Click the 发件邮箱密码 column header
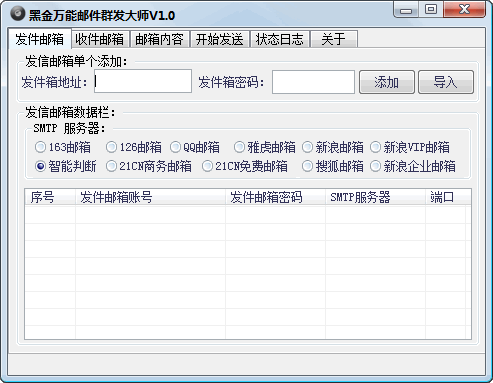Image resolution: width=493 pixels, height=383 pixels. 275,197
